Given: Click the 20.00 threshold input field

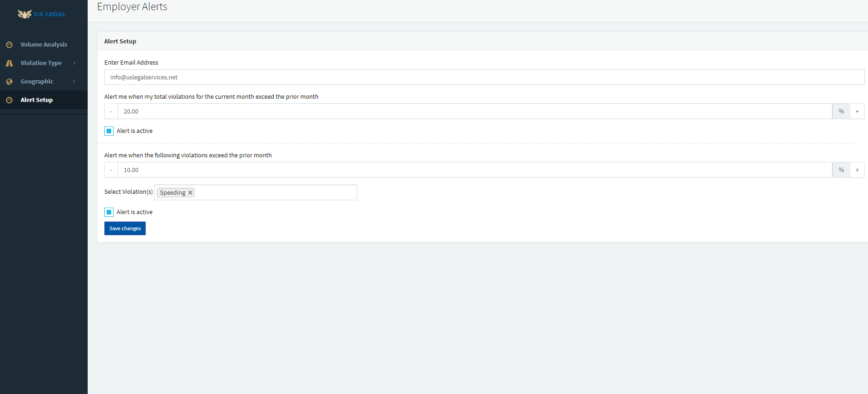Looking at the screenshot, I should 475,111.
